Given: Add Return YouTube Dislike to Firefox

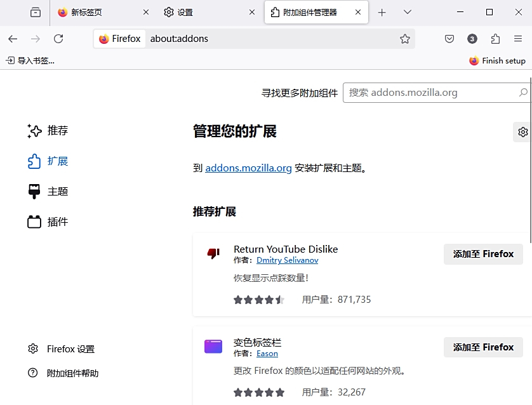Looking at the screenshot, I should click(482, 254).
